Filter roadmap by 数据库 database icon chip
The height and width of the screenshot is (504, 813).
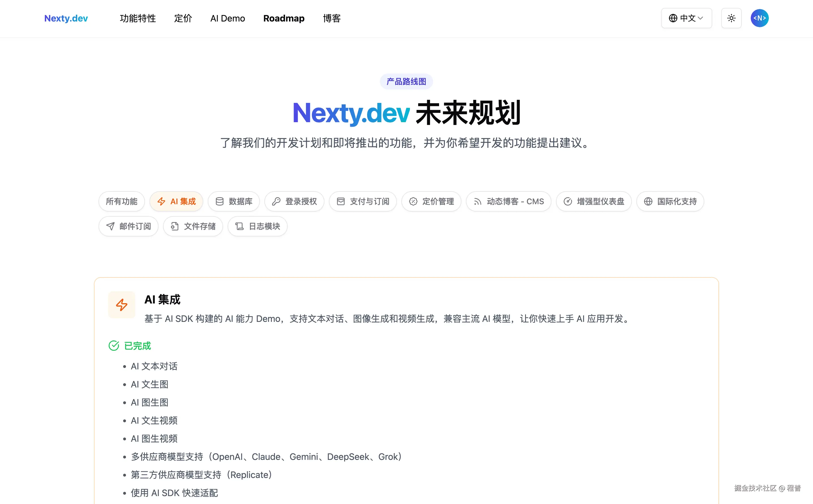point(234,201)
